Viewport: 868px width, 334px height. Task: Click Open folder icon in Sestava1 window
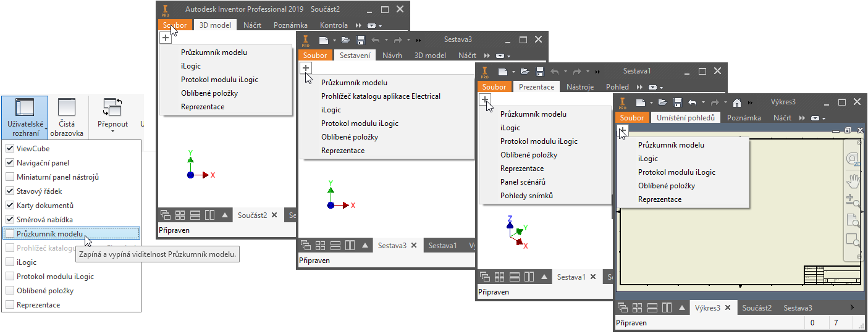(x=525, y=71)
